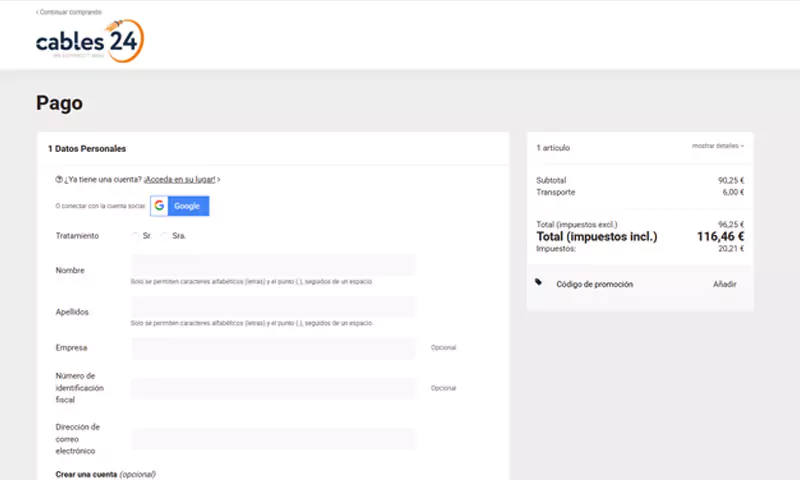This screenshot has width=800, height=480.
Task: Click the Código de promoción label
Action: pyautogui.click(x=594, y=284)
